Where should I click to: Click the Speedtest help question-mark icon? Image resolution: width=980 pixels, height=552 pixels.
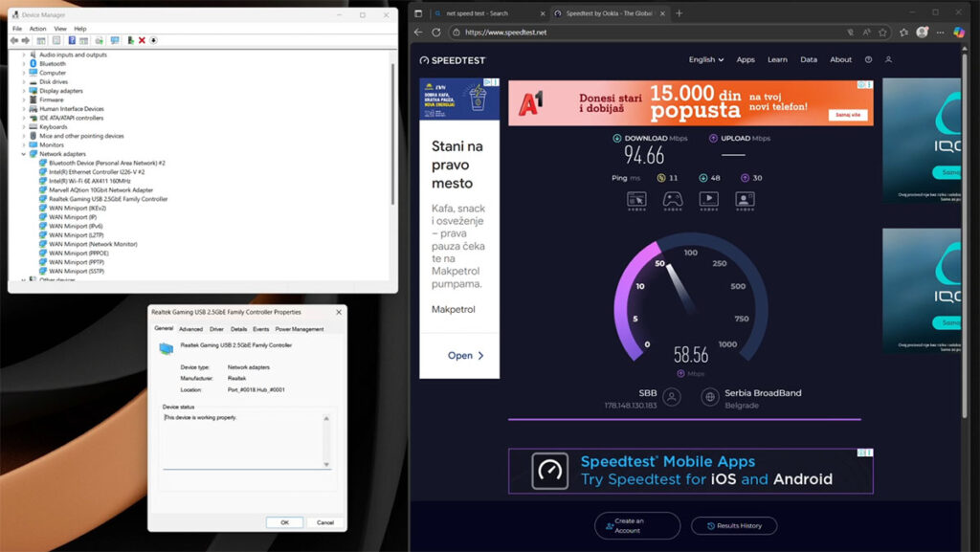868,60
